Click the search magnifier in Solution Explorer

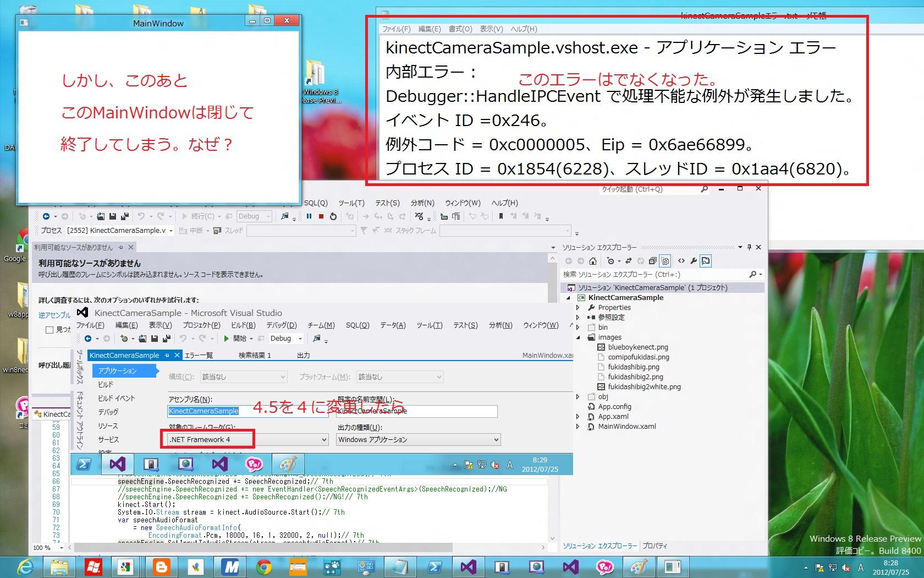[753, 274]
